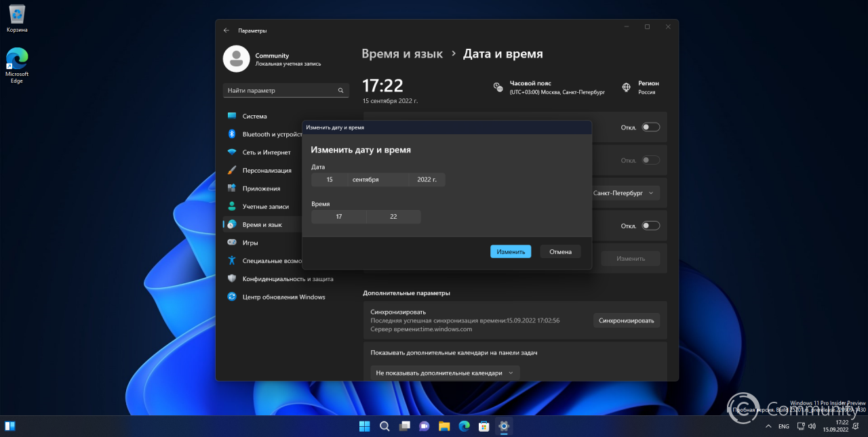Open the additional calendars dropdown
868x437 pixels.
coord(444,373)
